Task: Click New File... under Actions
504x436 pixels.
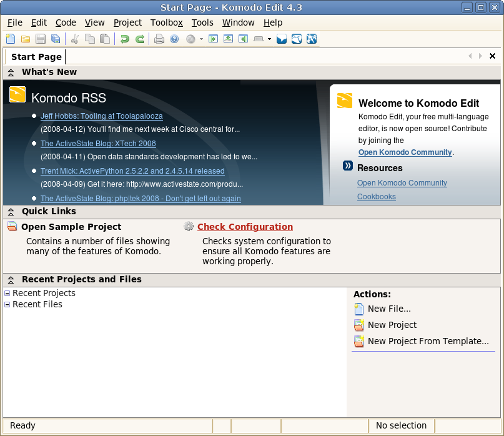Action: coord(389,309)
